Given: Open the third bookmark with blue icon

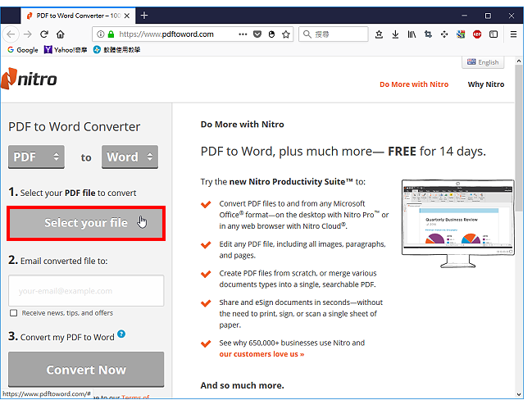Looking at the screenshot, I should tap(116, 50).
